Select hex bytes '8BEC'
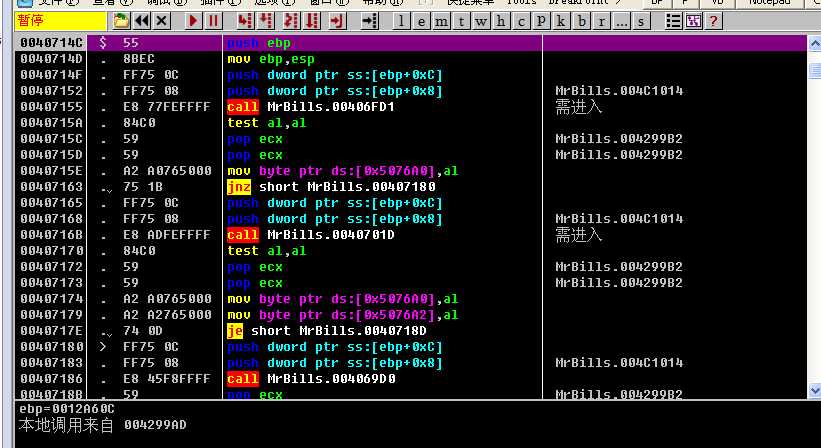Image resolution: width=821 pixels, height=448 pixels. (139, 59)
